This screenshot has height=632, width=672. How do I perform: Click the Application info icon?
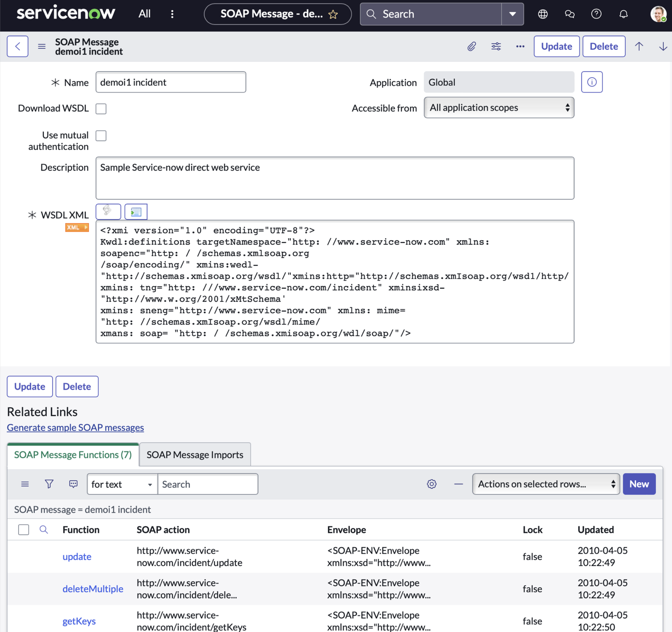[x=592, y=82]
